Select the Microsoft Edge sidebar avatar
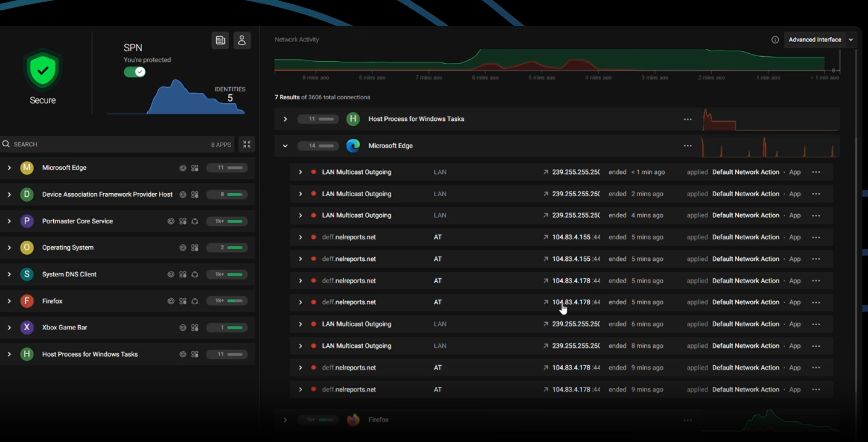 click(27, 168)
